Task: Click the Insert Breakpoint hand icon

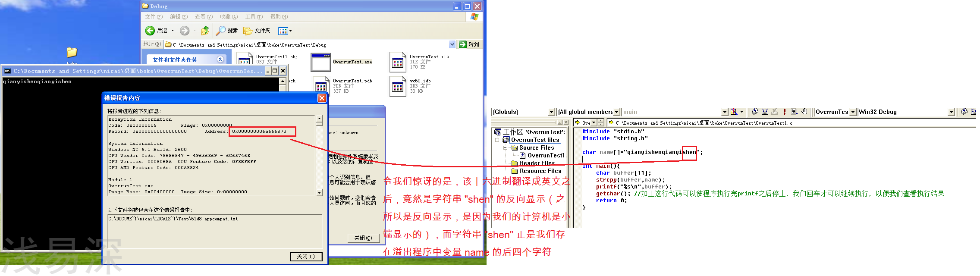Action: click(804, 112)
